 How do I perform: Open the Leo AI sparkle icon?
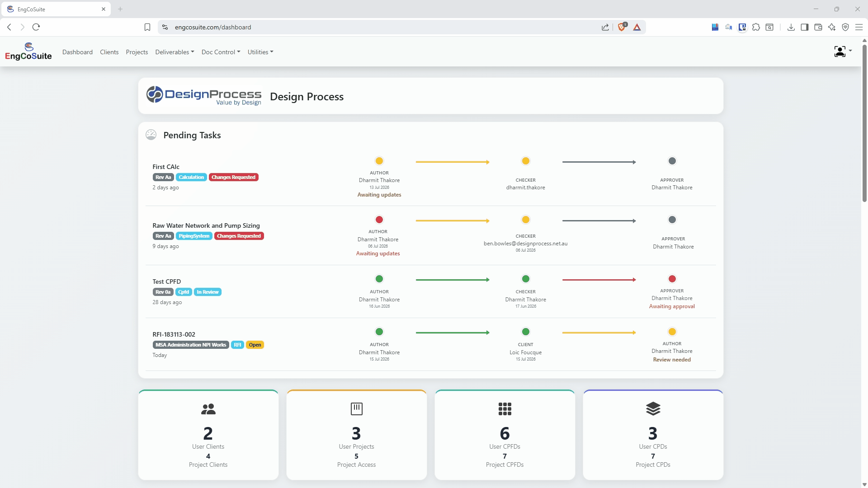tap(832, 27)
